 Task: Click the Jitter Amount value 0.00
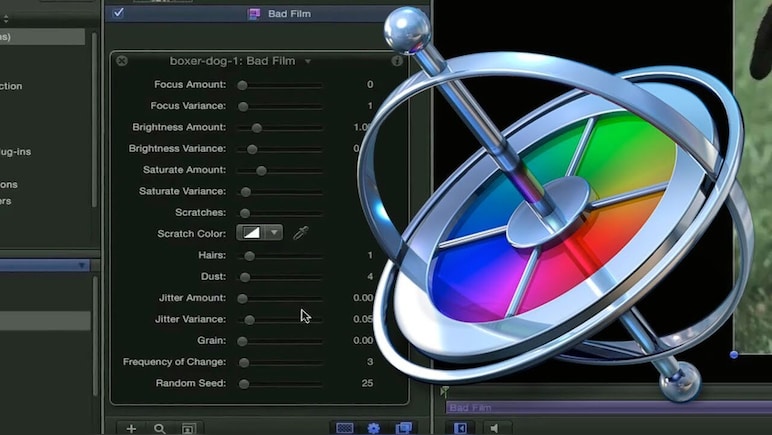363,298
